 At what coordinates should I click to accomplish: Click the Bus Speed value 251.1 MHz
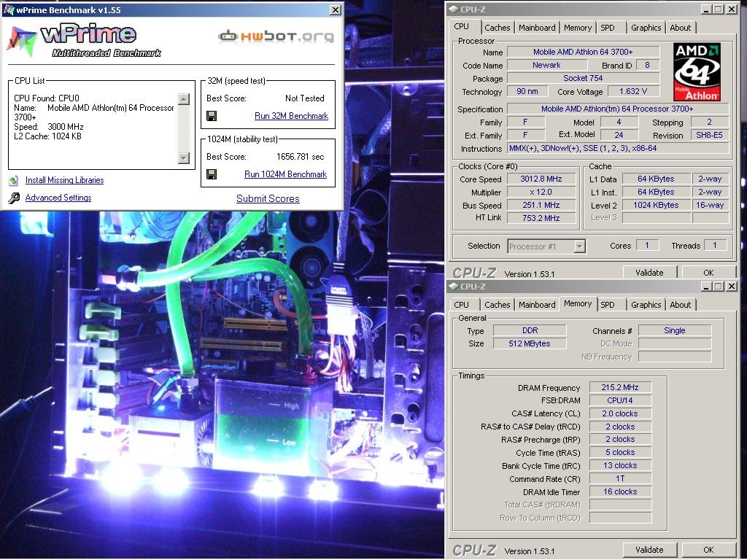coord(541,205)
